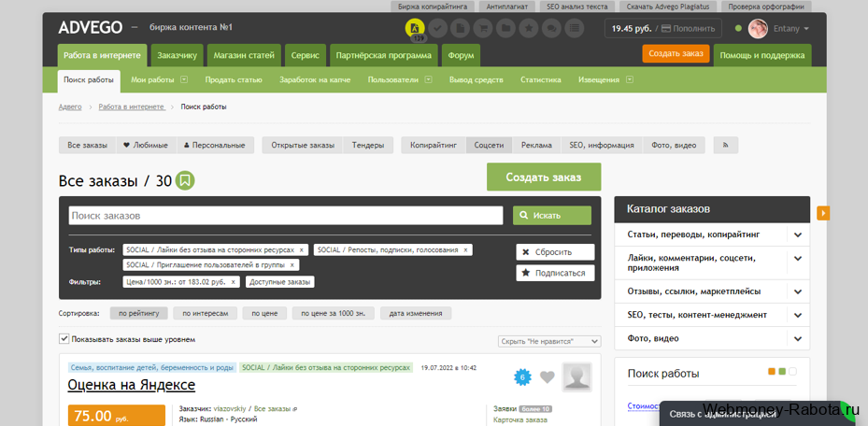Toggle the 'Доступные заказы' filter tag
This screenshot has height=426, width=868.
[280, 281]
